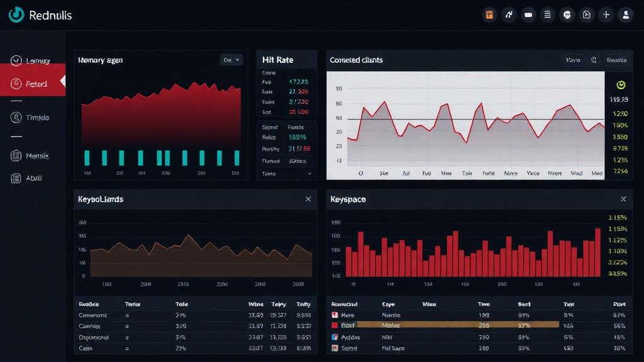Click the workflow/activity icon in top bar
The width and height of the screenshot is (644, 362).
pyautogui.click(x=509, y=14)
